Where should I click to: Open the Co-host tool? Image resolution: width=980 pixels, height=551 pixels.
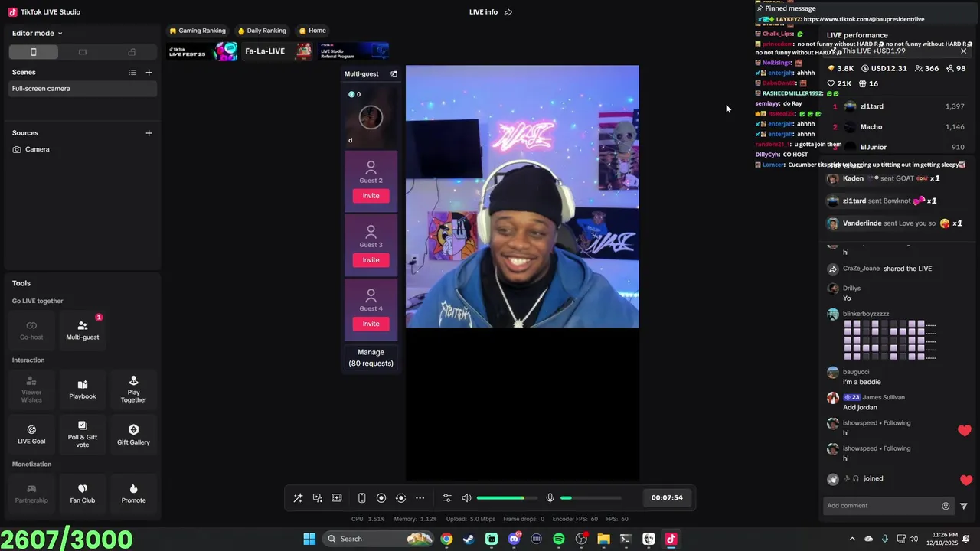pos(31,330)
